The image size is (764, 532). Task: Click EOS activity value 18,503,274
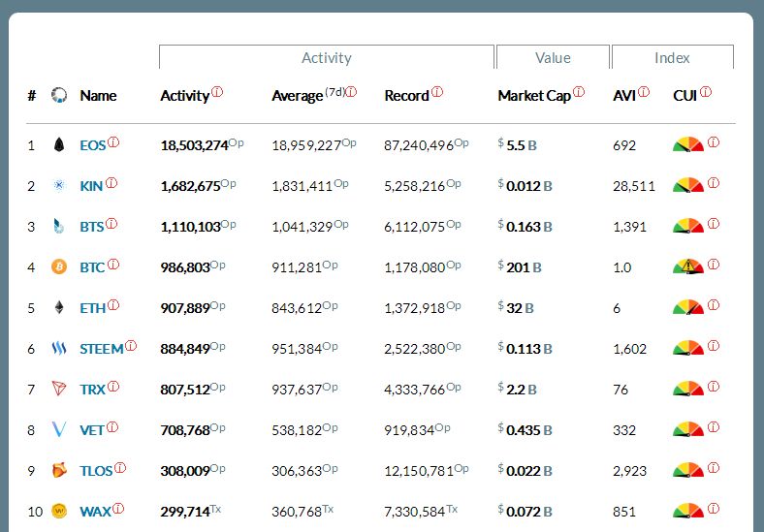coord(195,145)
